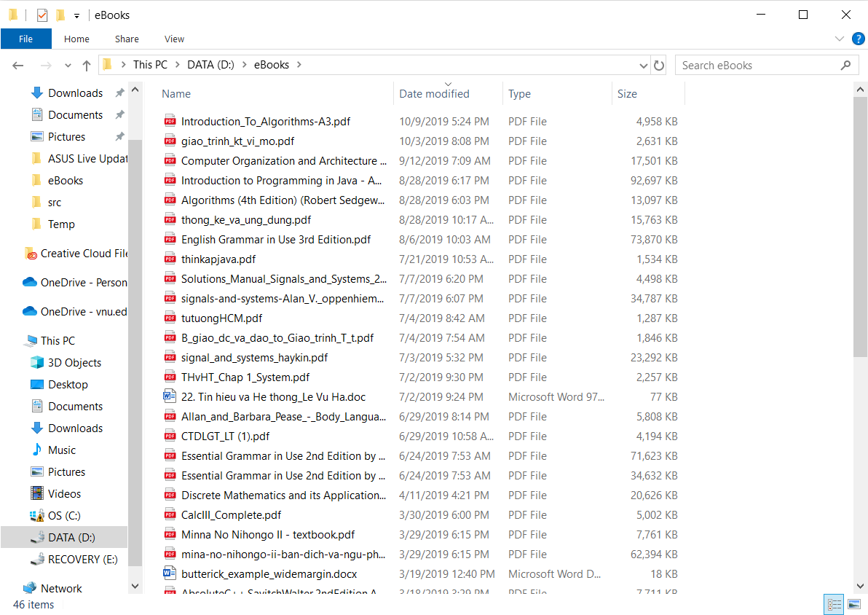This screenshot has height=615, width=868.
Task: Select signal_and_systems_haykin.pdf file
Action: 254,357
